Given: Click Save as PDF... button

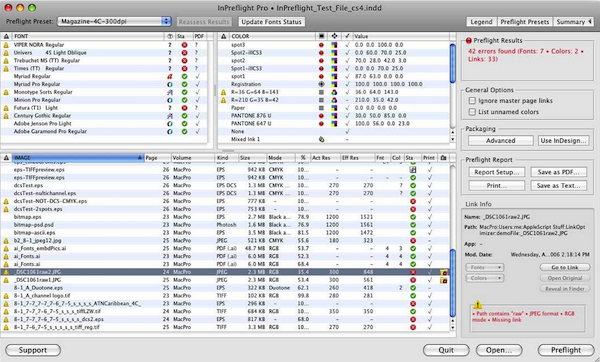Looking at the screenshot, I should tap(558, 172).
